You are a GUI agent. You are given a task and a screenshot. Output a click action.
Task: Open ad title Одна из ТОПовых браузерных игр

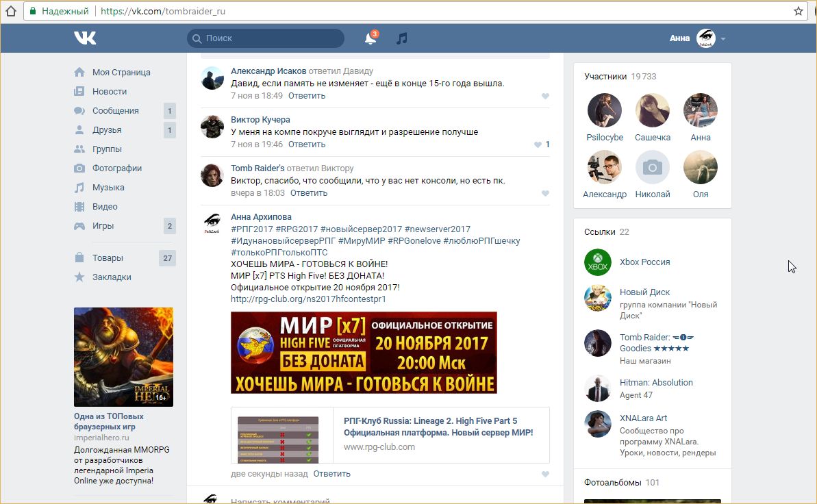click(x=108, y=421)
